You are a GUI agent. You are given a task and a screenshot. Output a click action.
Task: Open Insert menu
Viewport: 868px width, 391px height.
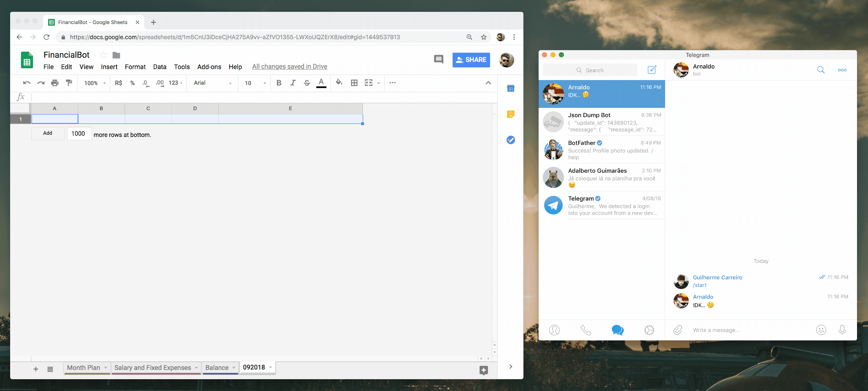pyautogui.click(x=109, y=67)
